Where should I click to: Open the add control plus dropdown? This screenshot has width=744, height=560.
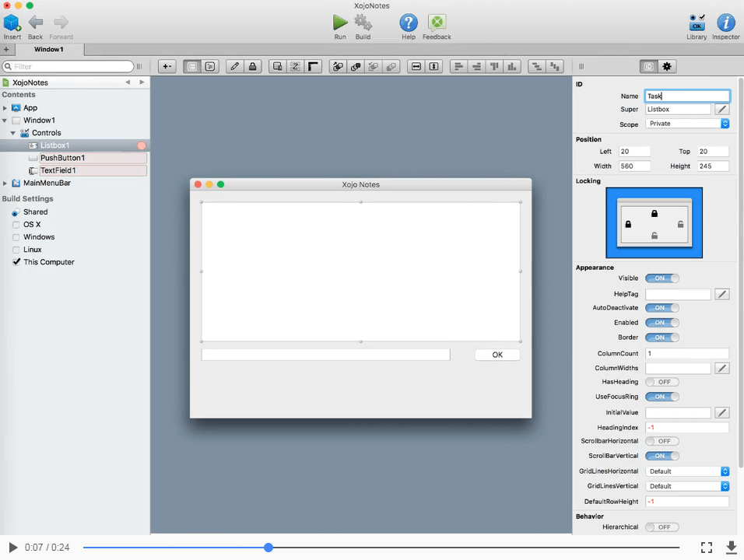(x=167, y=66)
